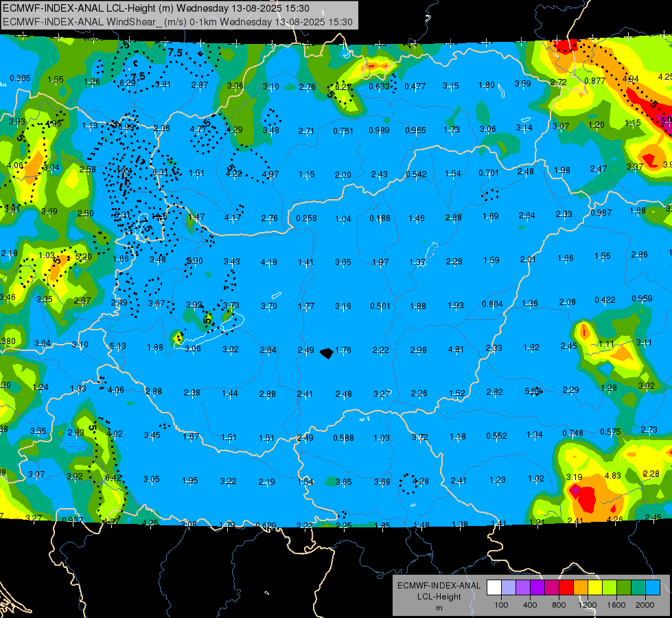Click the wind shear value 3.72

point(420,437)
